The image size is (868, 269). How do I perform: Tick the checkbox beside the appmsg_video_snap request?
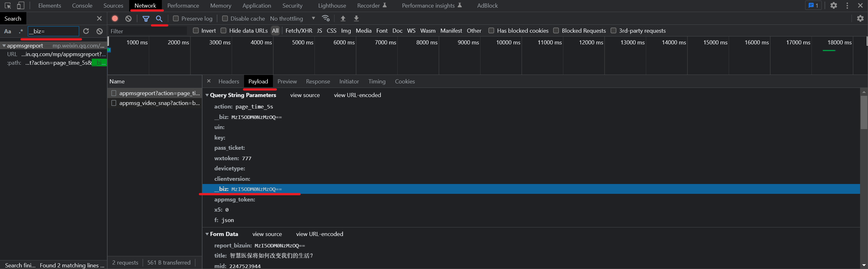point(114,103)
